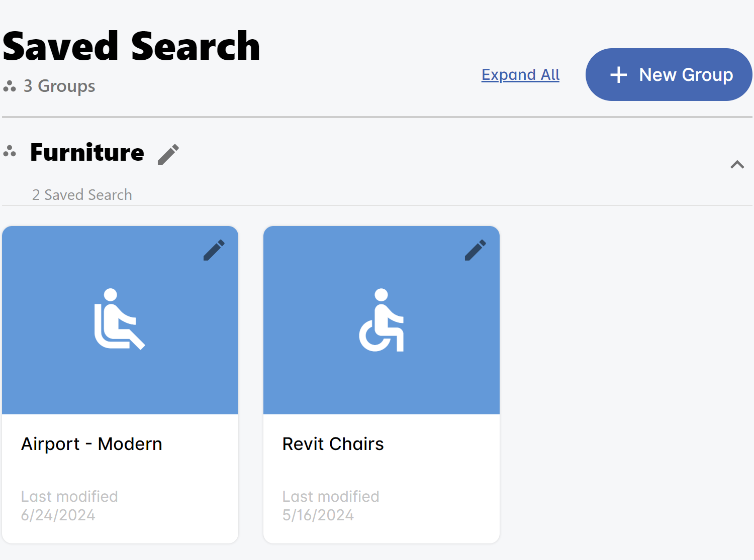This screenshot has height=560, width=754.
Task: Open the Revit Chairs saved search title
Action: [x=333, y=444]
